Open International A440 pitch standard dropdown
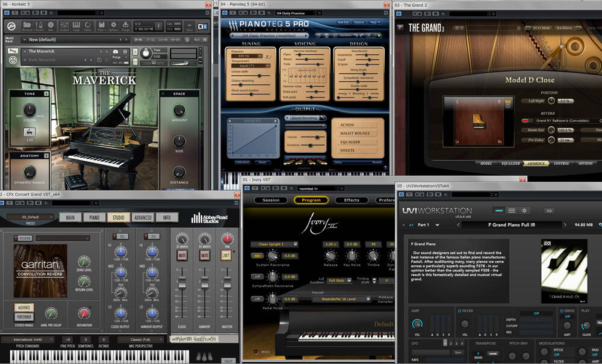 click(x=28, y=339)
